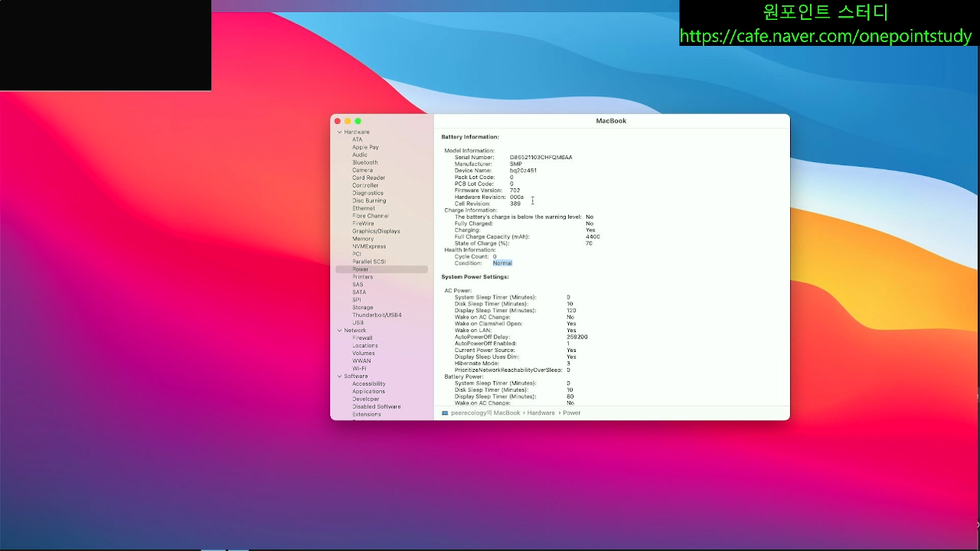Click the 'System Power Settings:' heading

point(475,277)
